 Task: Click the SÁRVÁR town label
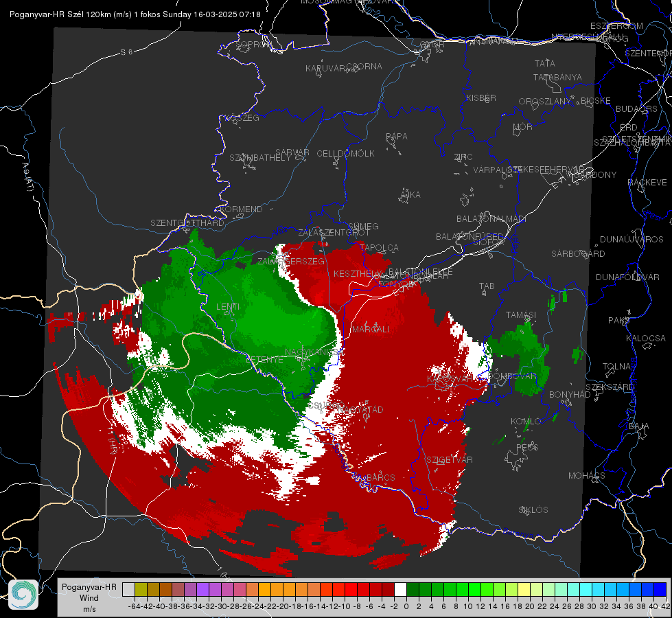coord(292,152)
